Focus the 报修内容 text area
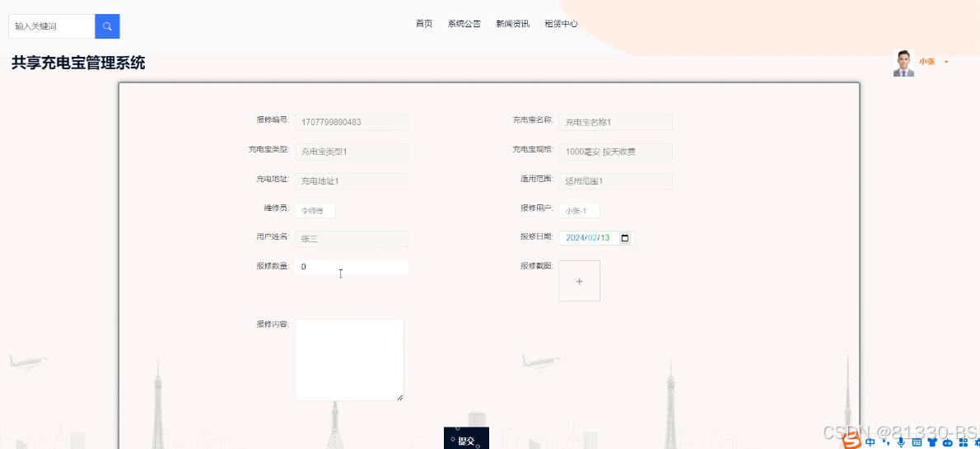 click(349, 359)
